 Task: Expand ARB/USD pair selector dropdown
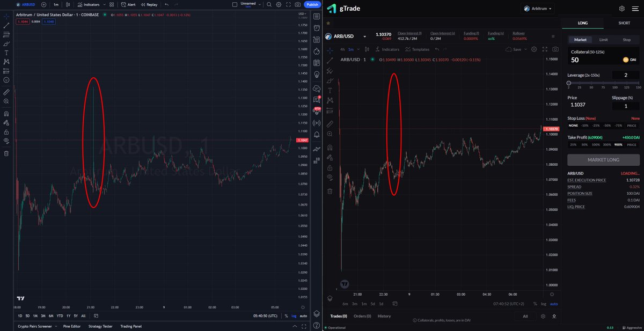coord(364,36)
